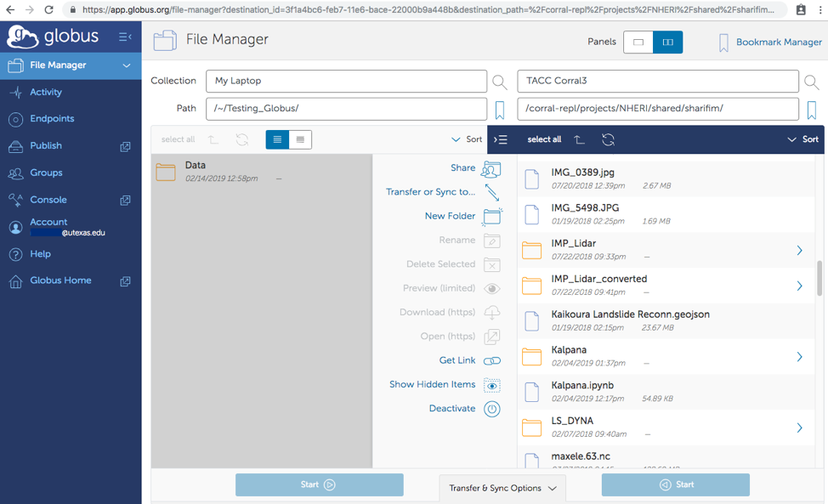Viewport: 828px width, 504px height.
Task: Click the New Folder icon
Action: click(x=491, y=217)
